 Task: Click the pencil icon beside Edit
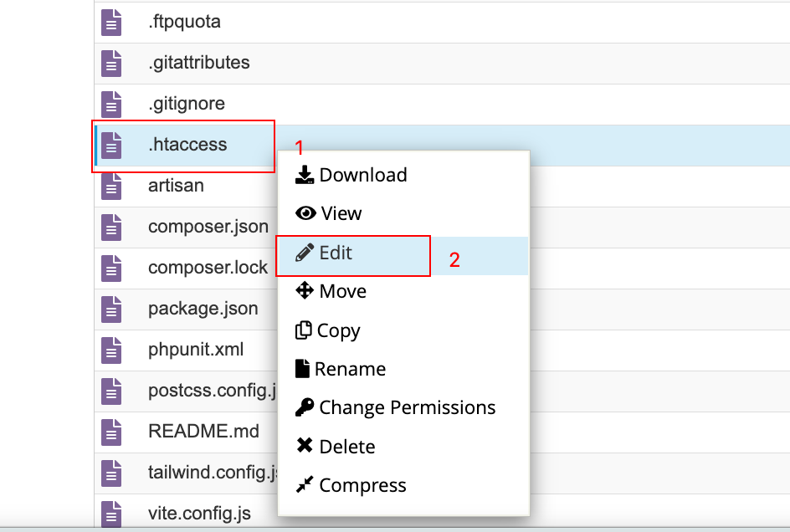click(x=305, y=253)
